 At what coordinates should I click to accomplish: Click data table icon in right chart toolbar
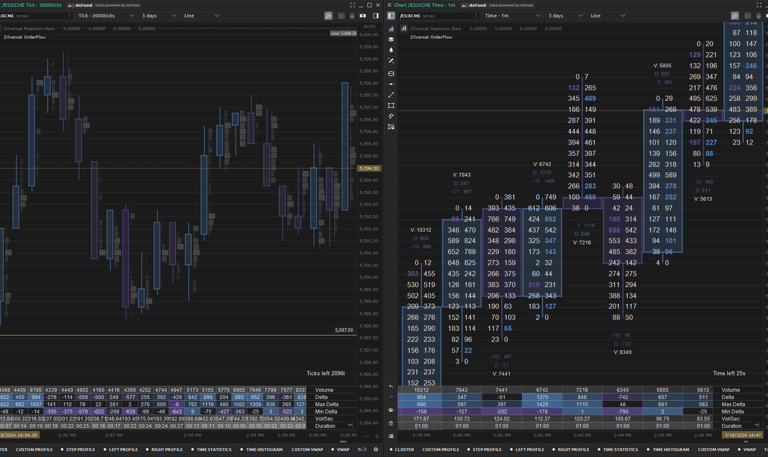(x=747, y=16)
